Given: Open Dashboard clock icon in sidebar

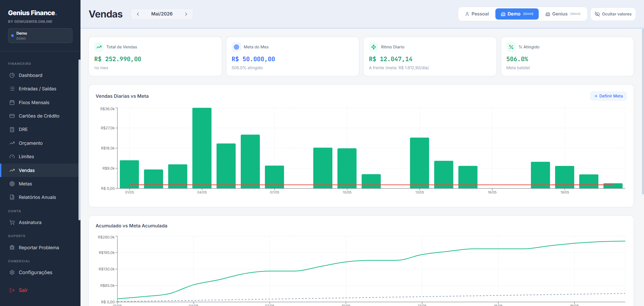Looking at the screenshot, I should tap(12, 75).
